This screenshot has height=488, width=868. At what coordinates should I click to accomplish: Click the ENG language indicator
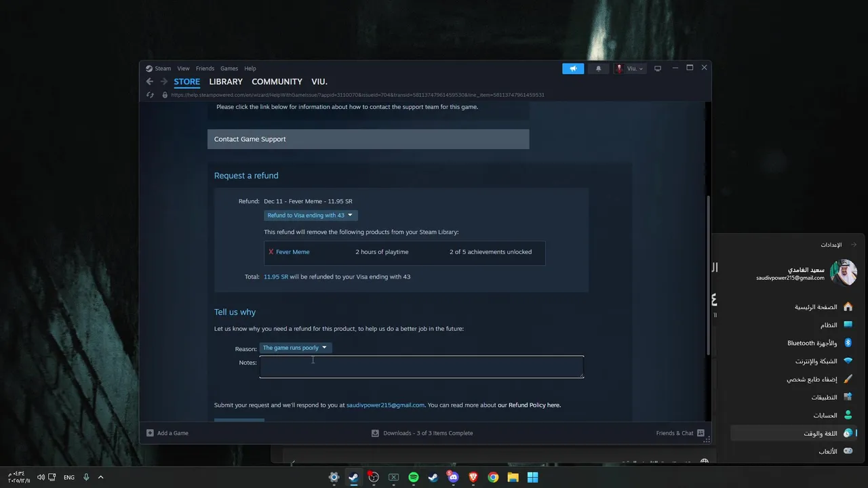69,477
